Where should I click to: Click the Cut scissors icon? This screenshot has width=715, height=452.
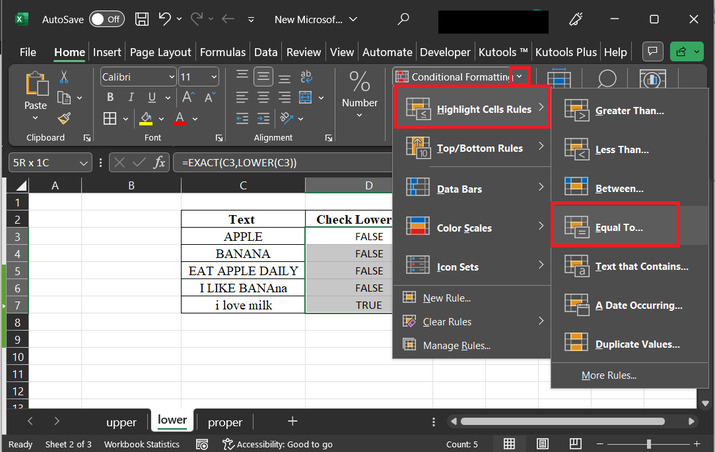pyautogui.click(x=64, y=76)
